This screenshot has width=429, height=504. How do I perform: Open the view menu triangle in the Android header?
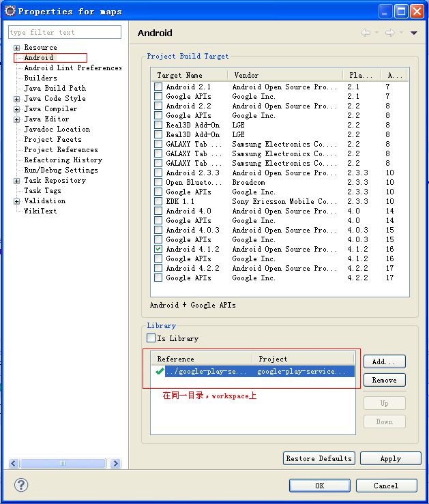pyautogui.click(x=413, y=33)
